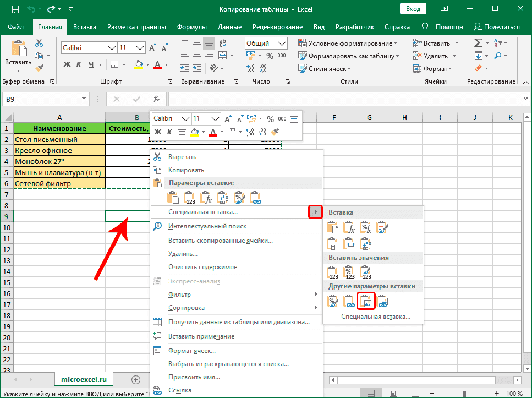Expand the Специальная вставка submenu arrow
Image resolution: width=532 pixels, height=398 pixels.
[315, 212]
